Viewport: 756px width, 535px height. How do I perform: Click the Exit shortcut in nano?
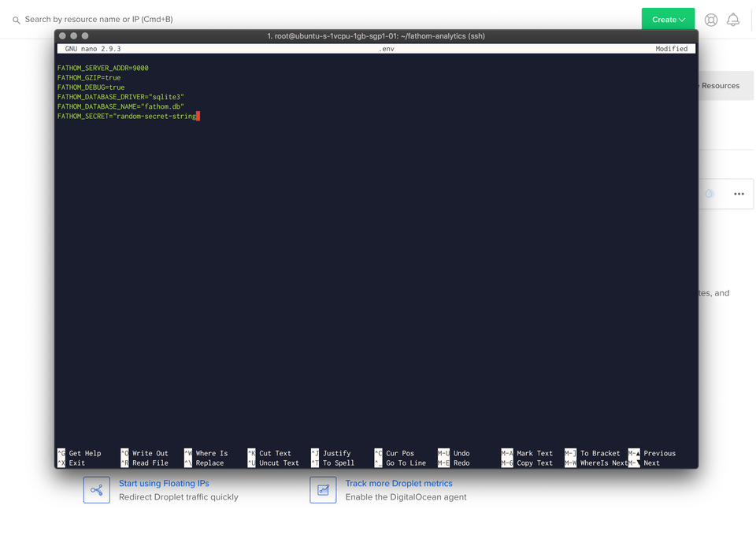coord(72,463)
